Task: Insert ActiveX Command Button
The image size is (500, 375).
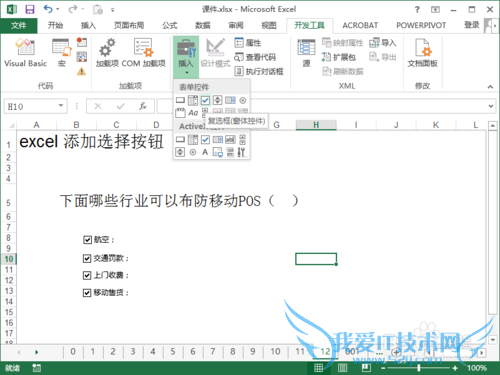Action: (180, 139)
